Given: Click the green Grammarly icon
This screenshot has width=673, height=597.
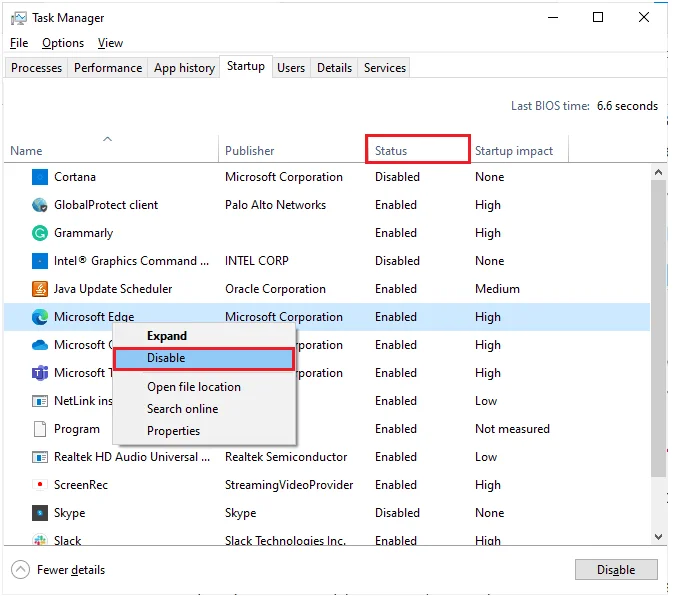Looking at the screenshot, I should [x=40, y=233].
